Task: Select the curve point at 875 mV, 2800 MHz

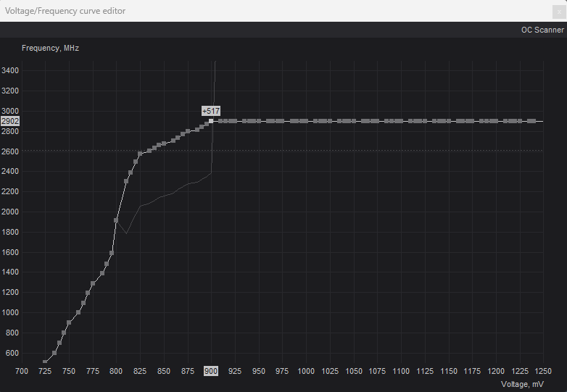Action: point(187,131)
